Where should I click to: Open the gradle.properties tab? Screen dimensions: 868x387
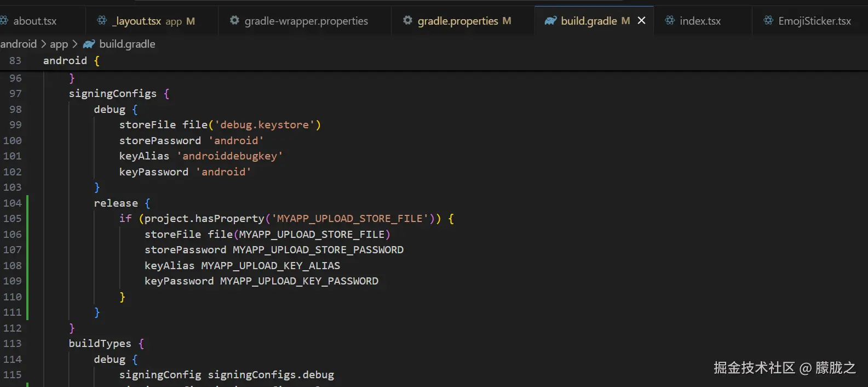tap(458, 21)
